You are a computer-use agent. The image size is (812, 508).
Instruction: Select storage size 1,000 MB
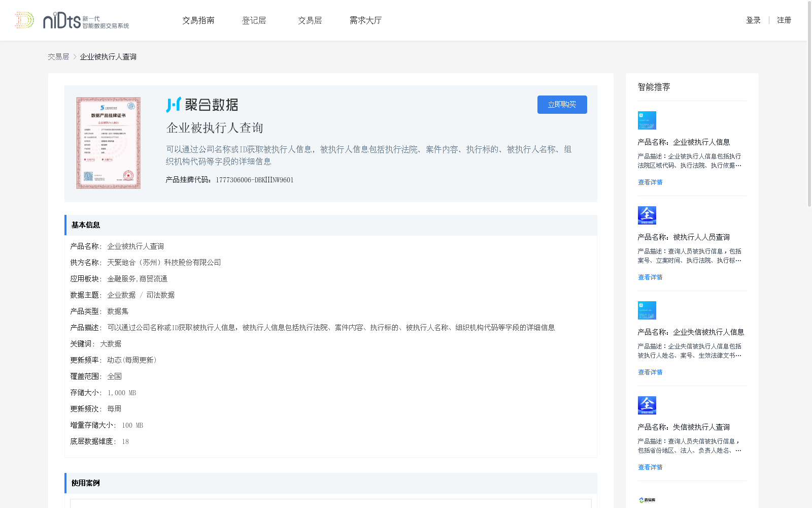(x=122, y=393)
